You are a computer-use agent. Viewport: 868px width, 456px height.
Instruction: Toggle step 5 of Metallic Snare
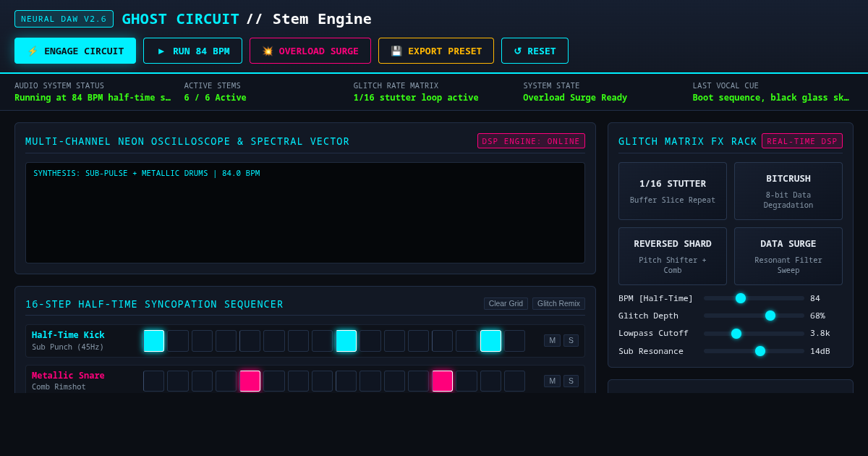pyautogui.click(x=250, y=381)
